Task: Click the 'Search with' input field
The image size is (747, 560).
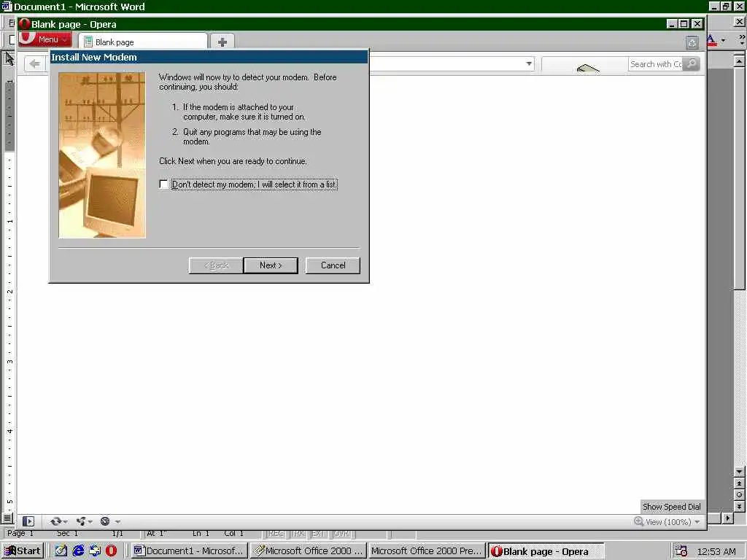Action: click(x=656, y=64)
